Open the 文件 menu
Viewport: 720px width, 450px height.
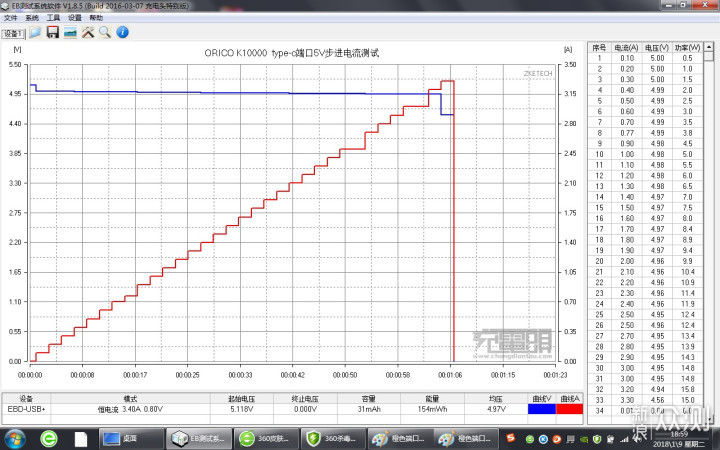(x=11, y=18)
